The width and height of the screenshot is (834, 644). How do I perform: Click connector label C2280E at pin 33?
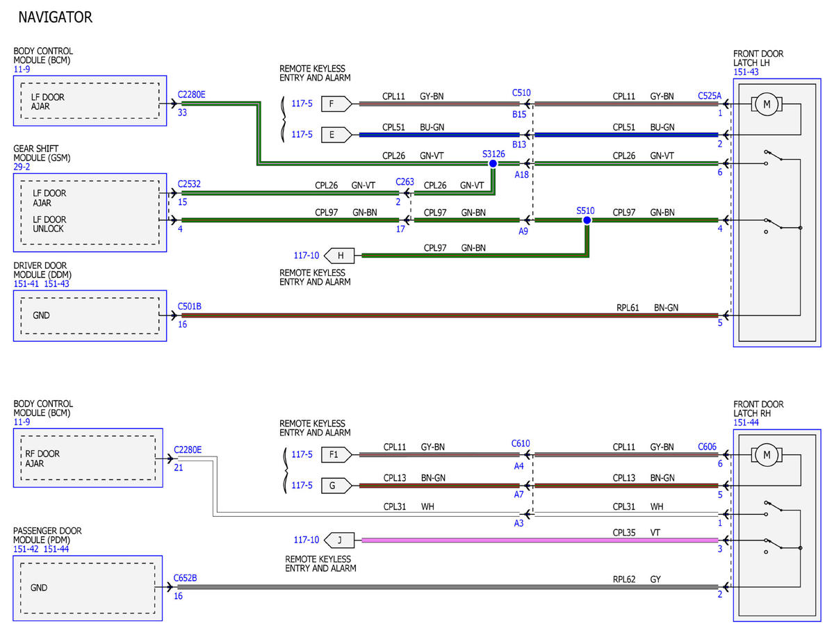click(191, 94)
